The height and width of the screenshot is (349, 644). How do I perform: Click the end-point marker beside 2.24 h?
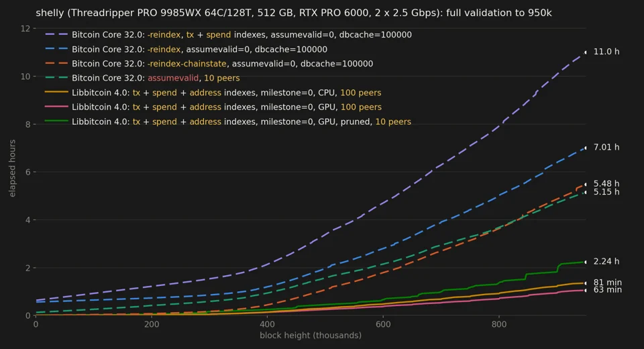point(586,262)
